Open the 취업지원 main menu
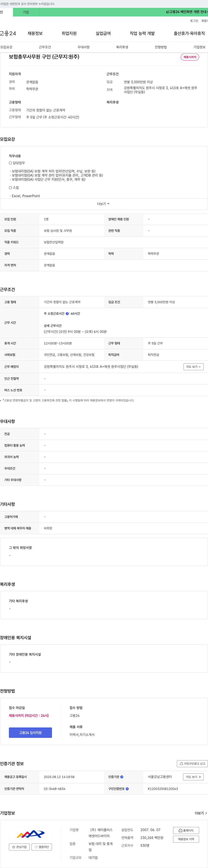 click(x=69, y=33)
